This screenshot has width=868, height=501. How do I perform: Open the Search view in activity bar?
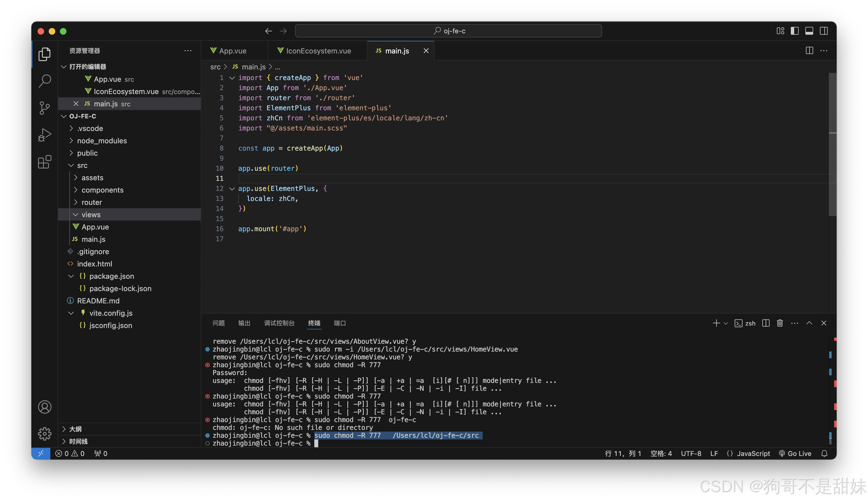tap(45, 81)
